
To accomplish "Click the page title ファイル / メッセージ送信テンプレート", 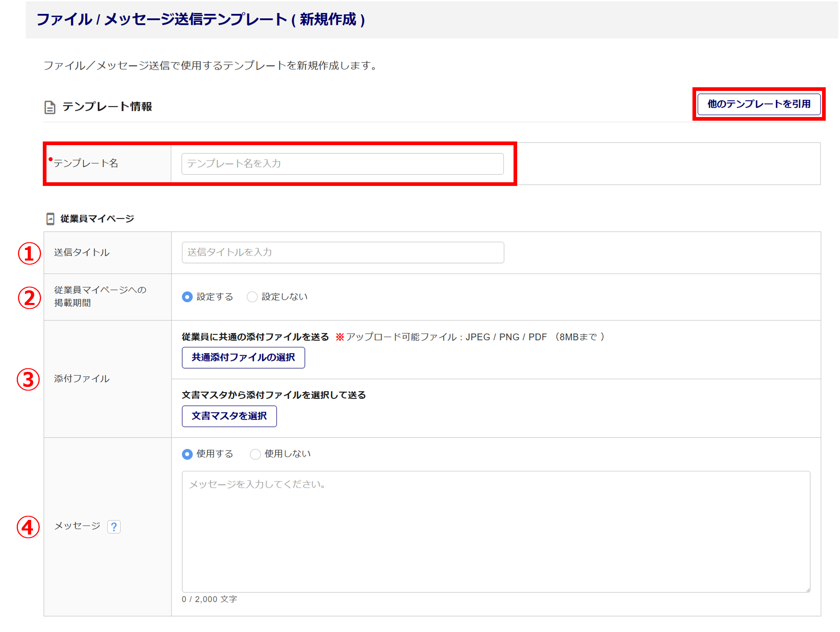I will (201, 20).
